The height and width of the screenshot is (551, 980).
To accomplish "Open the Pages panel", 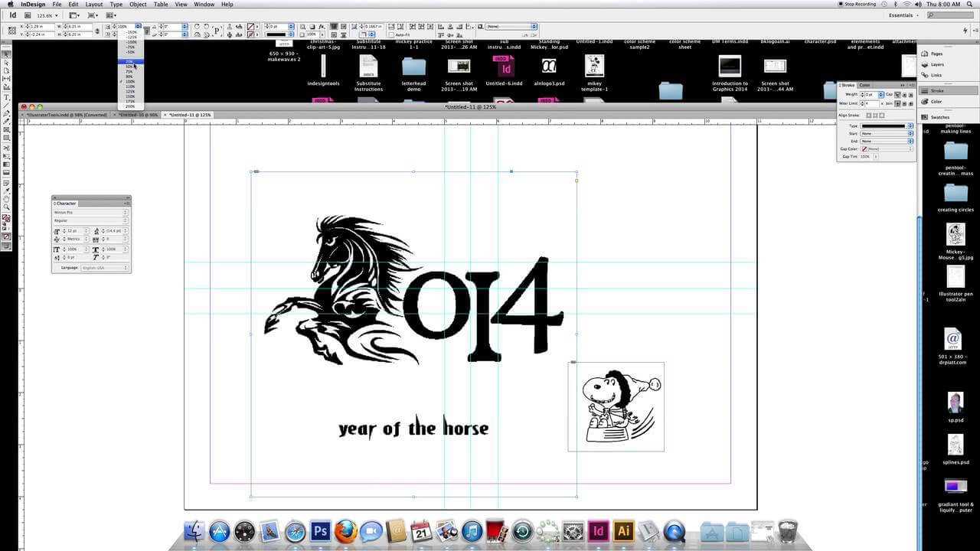I will coord(936,54).
